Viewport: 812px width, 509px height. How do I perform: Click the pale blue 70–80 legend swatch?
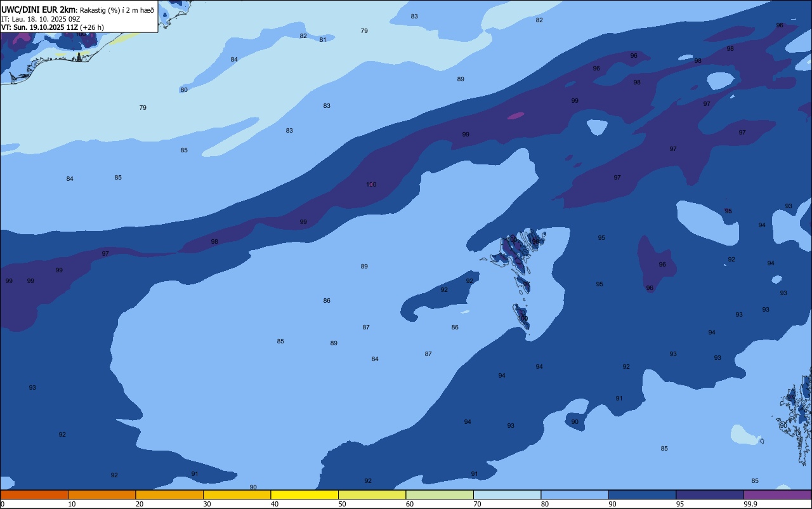click(507, 494)
